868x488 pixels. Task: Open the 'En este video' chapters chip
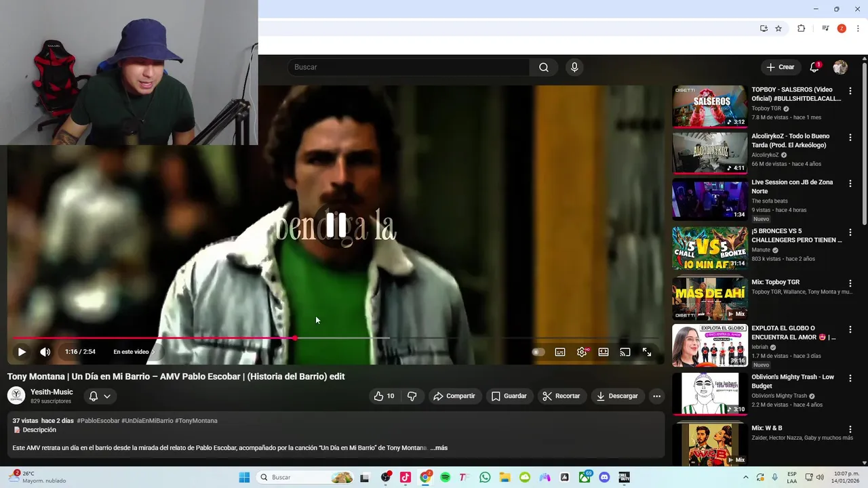click(x=134, y=352)
